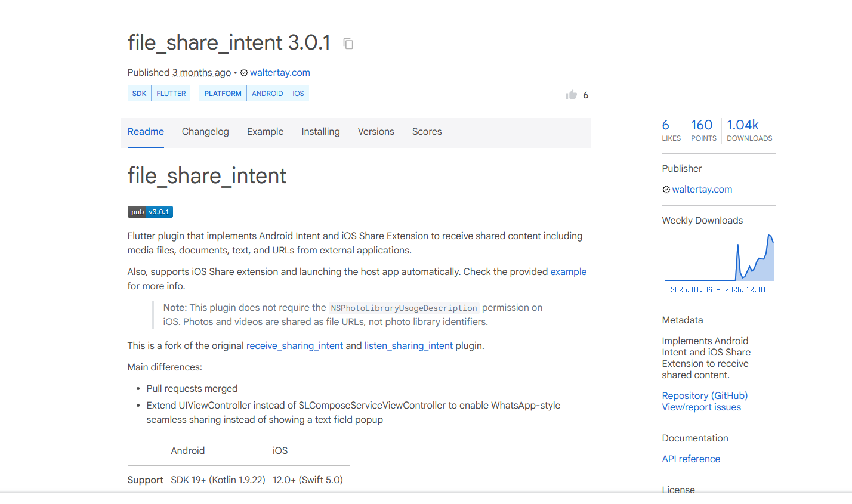This screenshot has height=504, width=852.
Task: Open the Installing tab
Action: (320, 132)
